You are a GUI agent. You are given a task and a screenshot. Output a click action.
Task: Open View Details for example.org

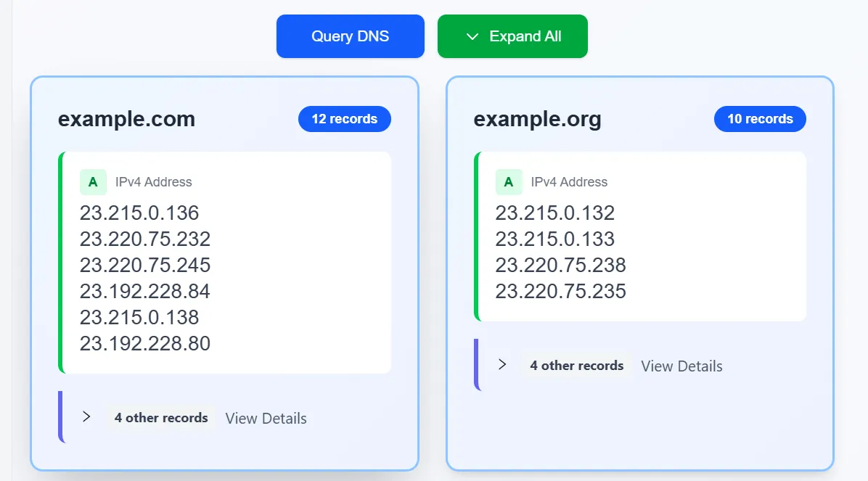pos(681,366)
